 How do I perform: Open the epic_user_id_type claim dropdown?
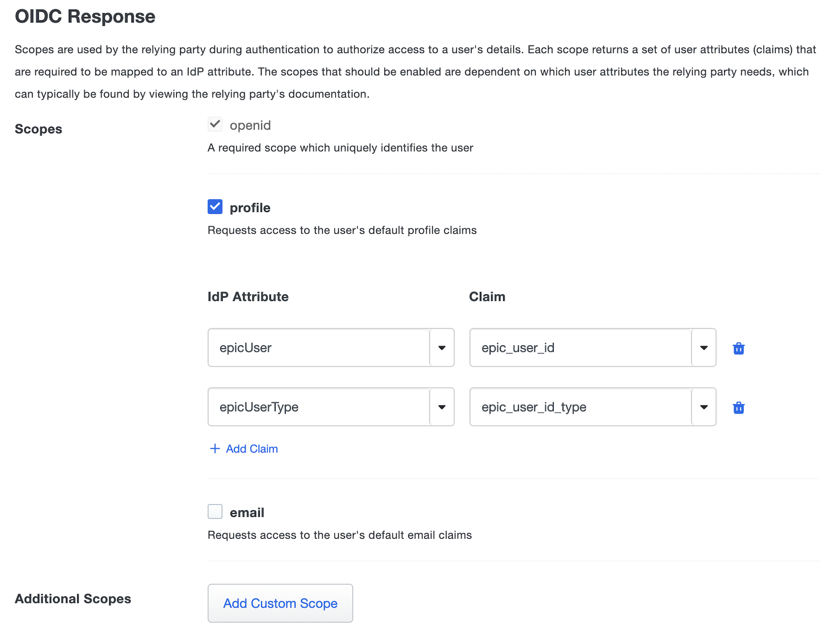tap(703, 407)
